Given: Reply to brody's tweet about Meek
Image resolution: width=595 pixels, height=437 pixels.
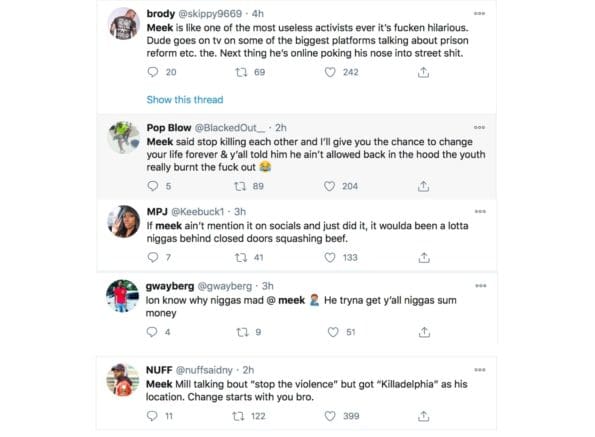Looking at the screenshot, I should 153,72.
